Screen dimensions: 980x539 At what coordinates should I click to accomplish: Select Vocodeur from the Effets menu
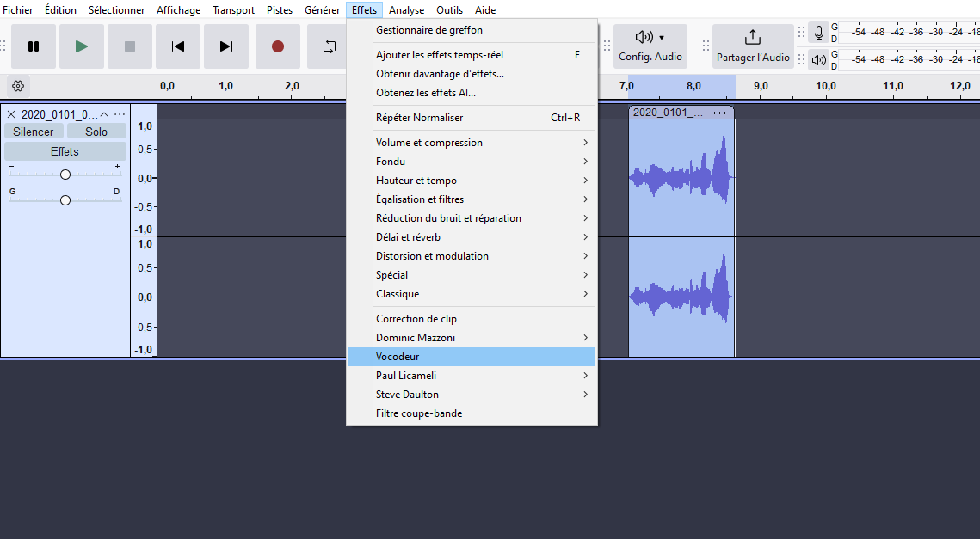[x=472, y=357]
